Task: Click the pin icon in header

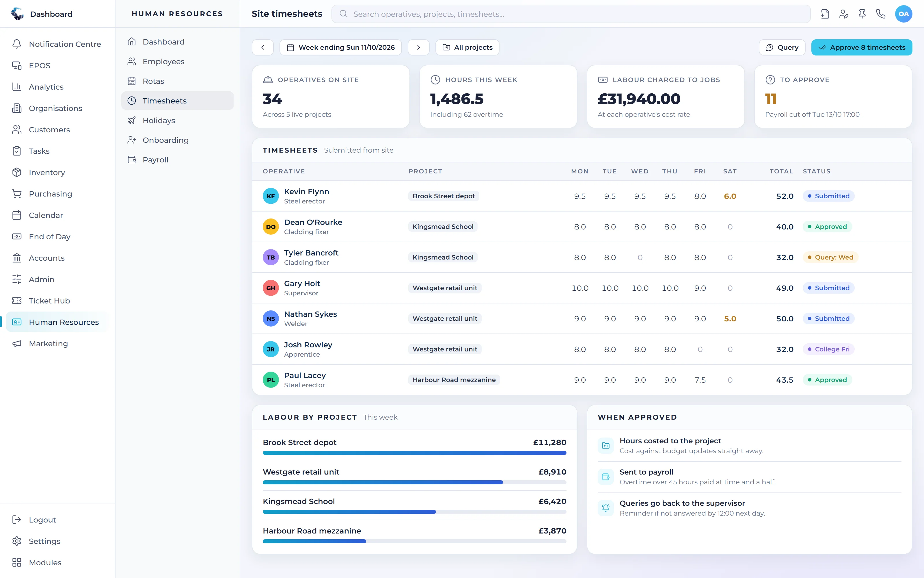Action: pyautogui.click(x=862, y=14)
